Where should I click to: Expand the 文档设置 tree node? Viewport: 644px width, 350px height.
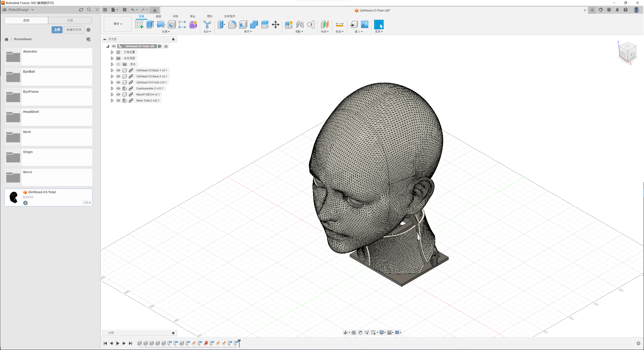click(112, 52)
